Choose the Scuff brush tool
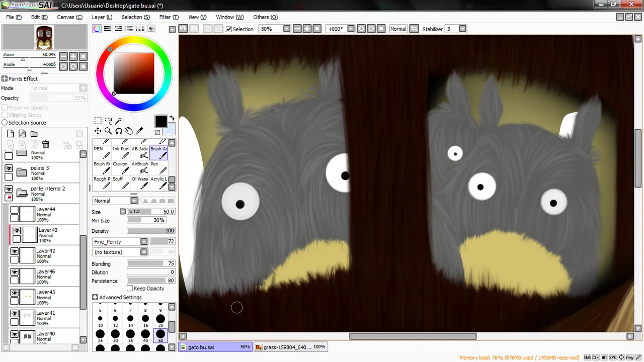The height and width of the screenshot is (362, 644). click(x=121, y=183)
